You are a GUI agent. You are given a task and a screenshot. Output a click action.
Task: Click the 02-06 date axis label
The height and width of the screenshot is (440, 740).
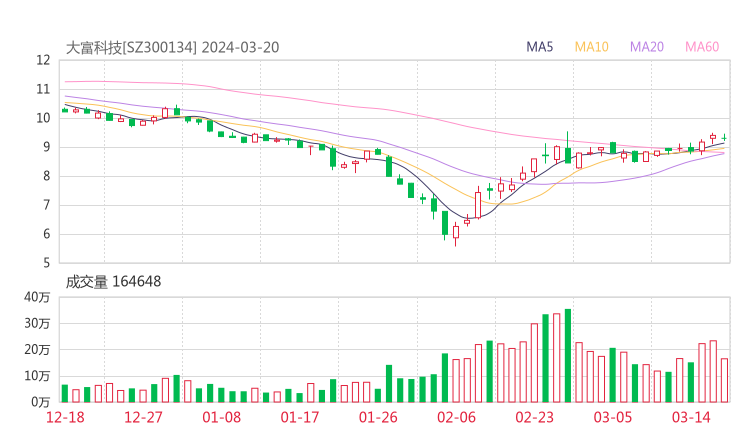[x=456, y=417]
